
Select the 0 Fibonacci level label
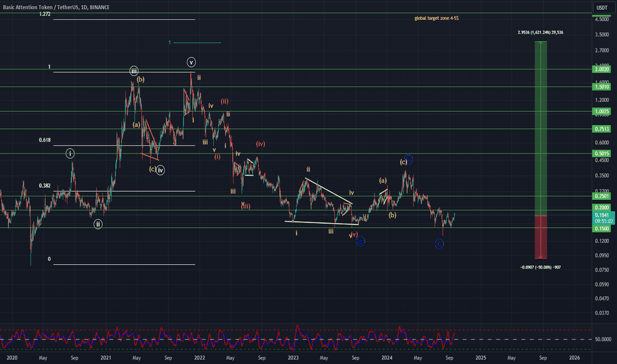point(49,259)
